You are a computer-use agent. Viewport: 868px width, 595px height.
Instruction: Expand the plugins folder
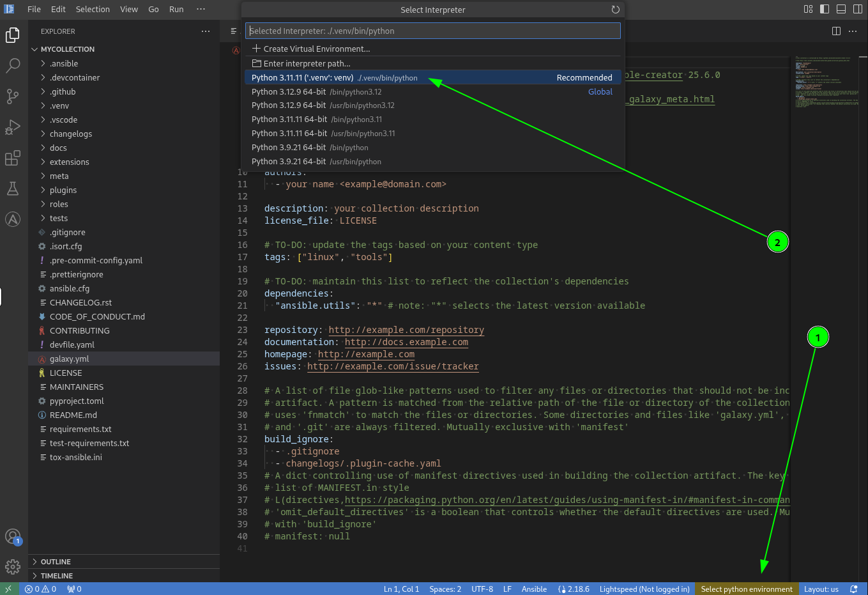(x=124, y=190)
